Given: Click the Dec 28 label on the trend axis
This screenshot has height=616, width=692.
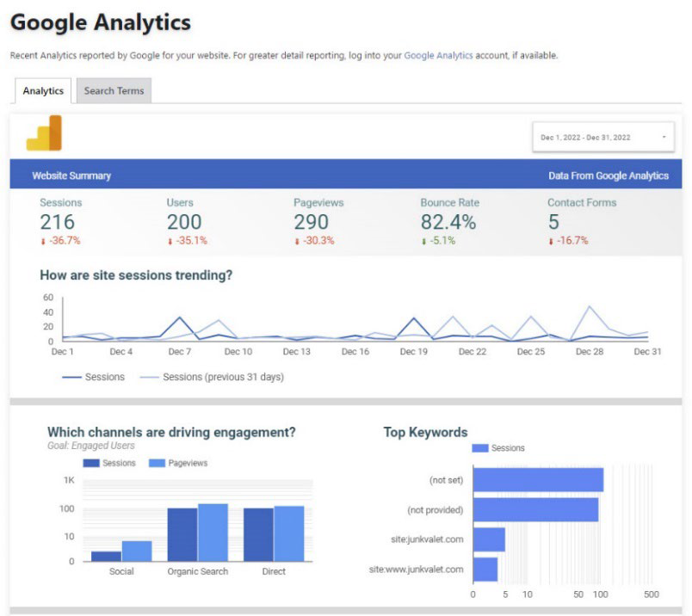Looking at the screenshot, I should [x=590, y=352].
